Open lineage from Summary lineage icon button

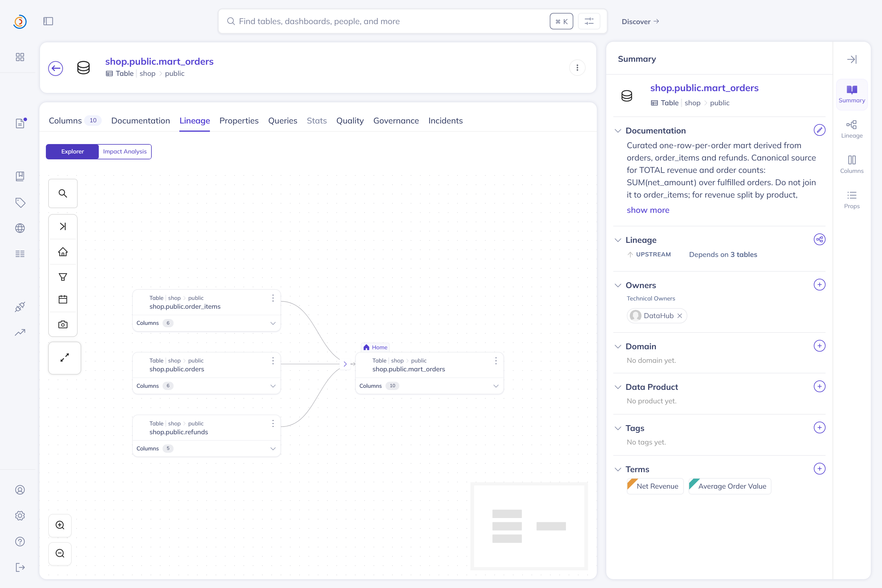819,239
